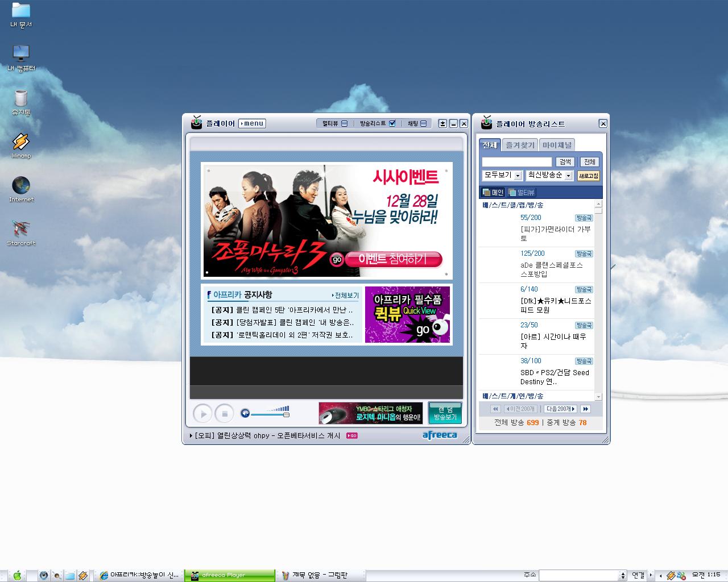Select the 멀티뷰 tab in broadcast list
The image size is (728, 582).
[x=522, y=193]
